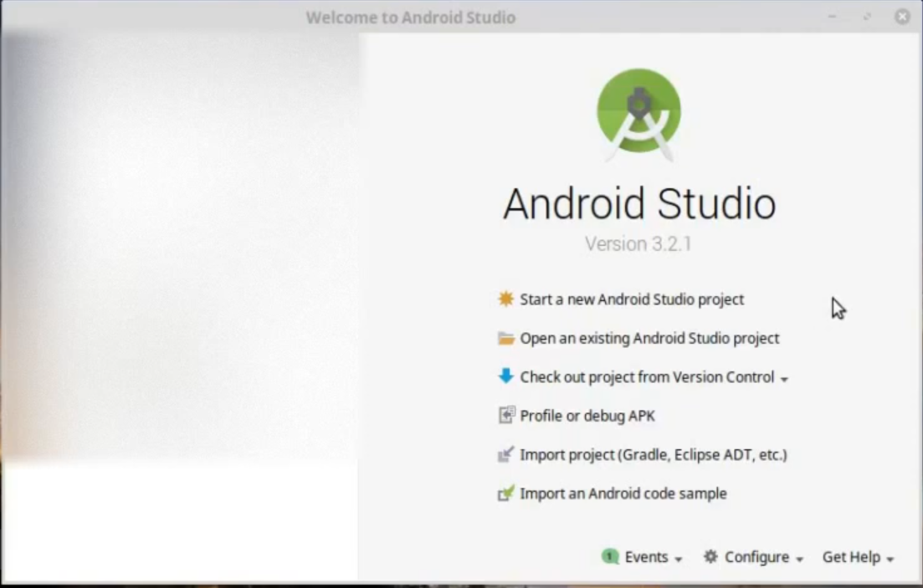The height and width of the screenshot is (588, 923).
Task: Select Profile or debug APK
Action: tap(587, 415)
